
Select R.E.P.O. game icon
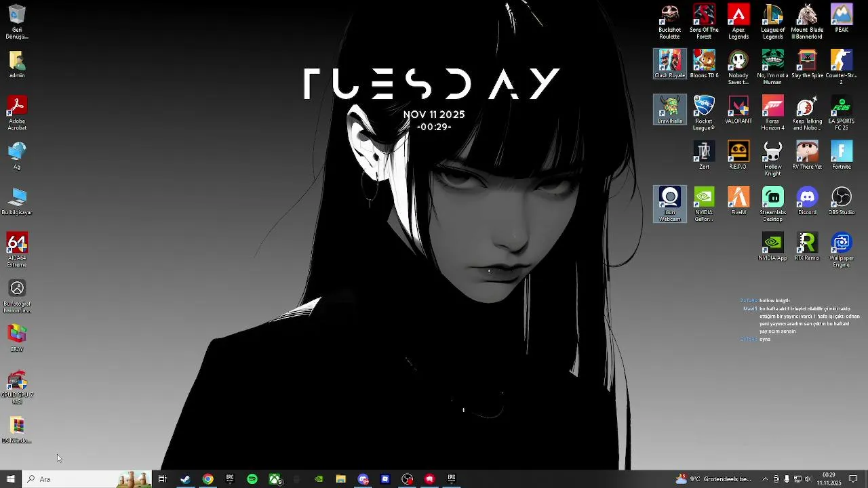click(738, 155)
